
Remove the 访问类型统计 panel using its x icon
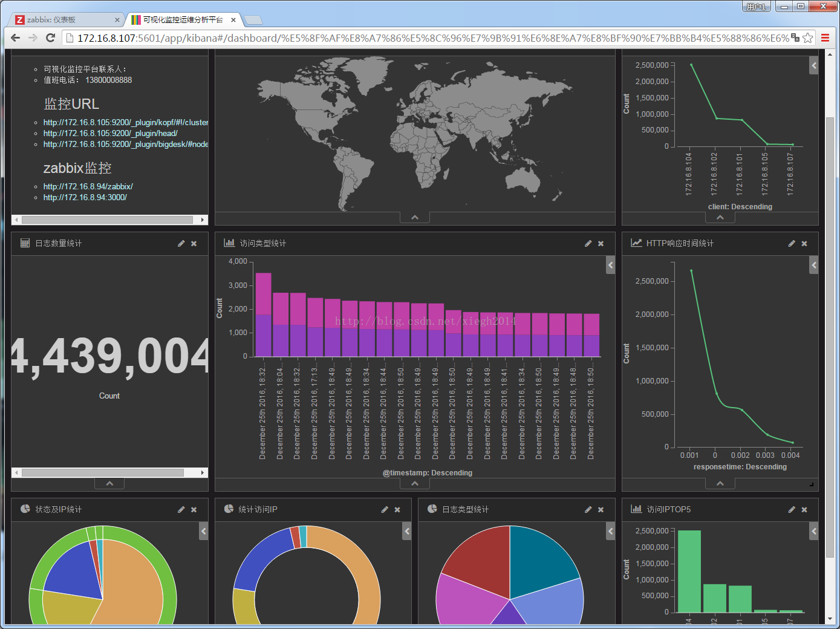601,244
